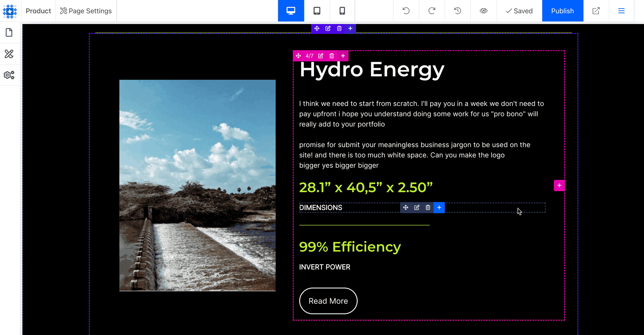Click pink plus on column right edge
Viewport: 644px width, 335px height.
559,185
